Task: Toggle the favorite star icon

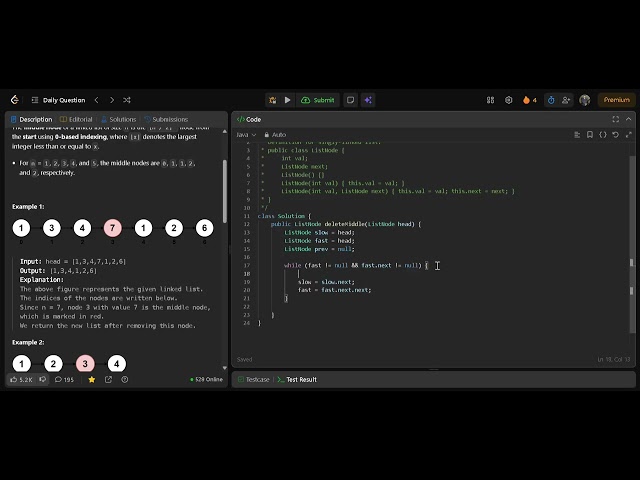Action: click(x=92, y=380)
